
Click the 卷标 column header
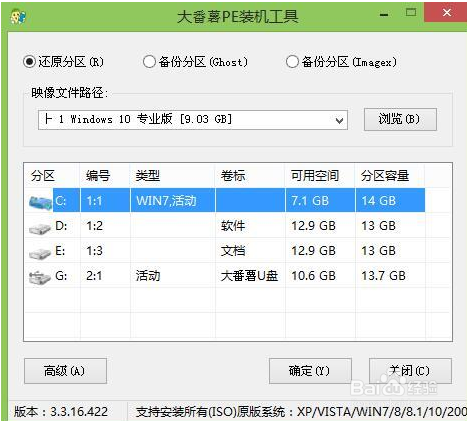tap(233, 176)
